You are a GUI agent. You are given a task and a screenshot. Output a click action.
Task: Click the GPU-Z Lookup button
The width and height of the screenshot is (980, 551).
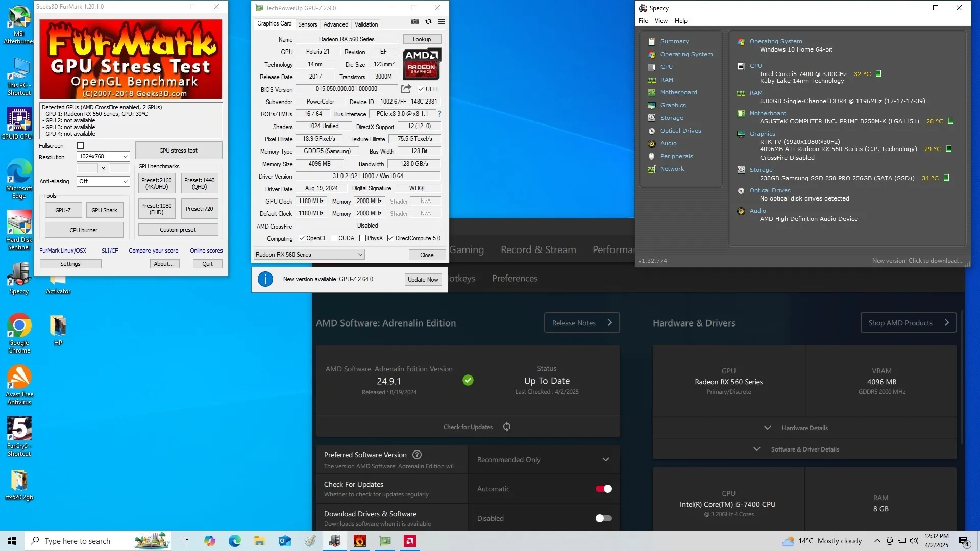click(x=422, y=39)
